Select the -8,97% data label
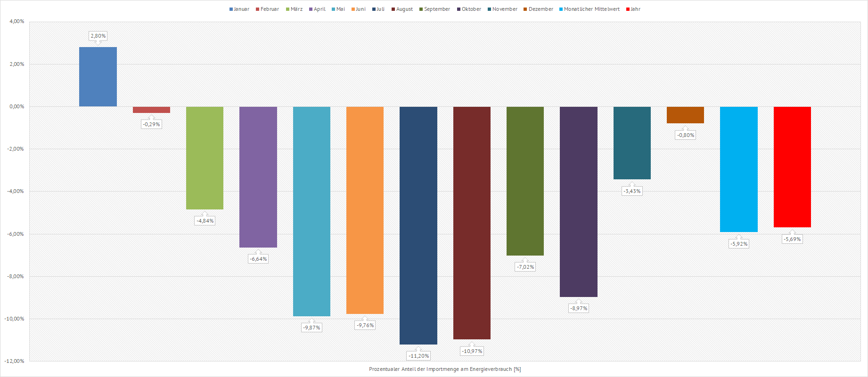Screen dimensions: 868x377 click(x=579, y=308)
